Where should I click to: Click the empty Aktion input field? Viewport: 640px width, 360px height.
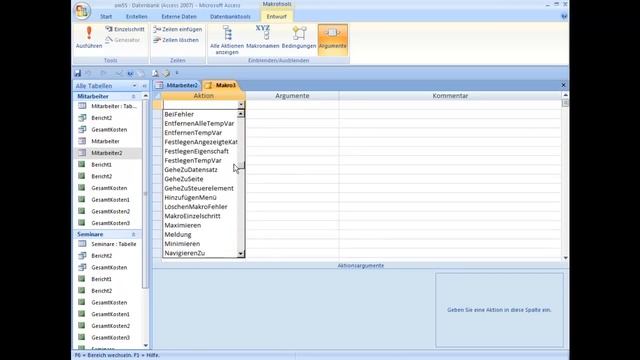[x=200, y=105]
